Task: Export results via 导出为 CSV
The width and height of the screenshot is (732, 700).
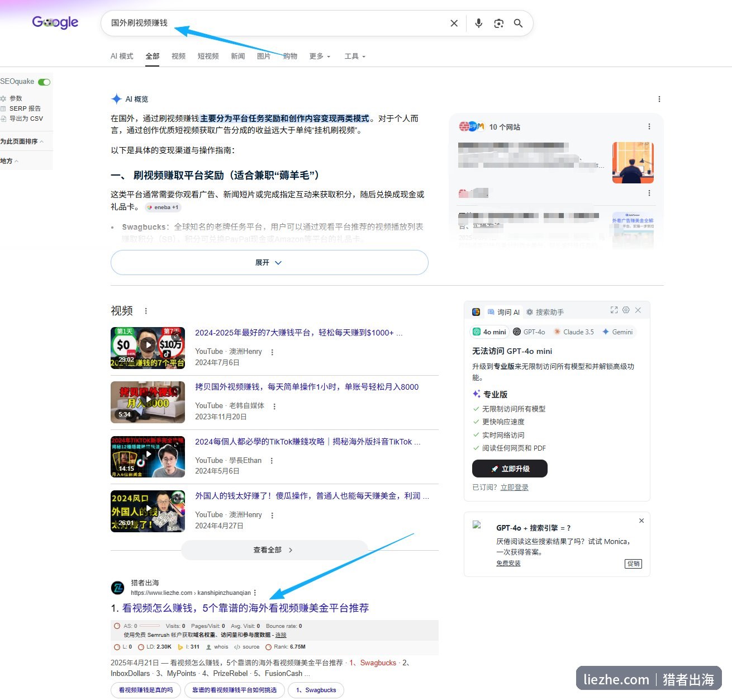Action: pos(22,119)
